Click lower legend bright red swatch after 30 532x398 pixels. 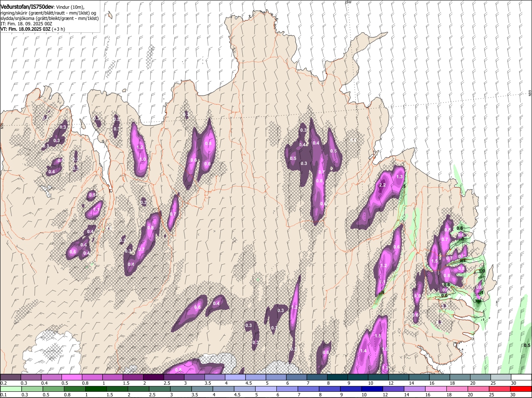coord(522,389)
